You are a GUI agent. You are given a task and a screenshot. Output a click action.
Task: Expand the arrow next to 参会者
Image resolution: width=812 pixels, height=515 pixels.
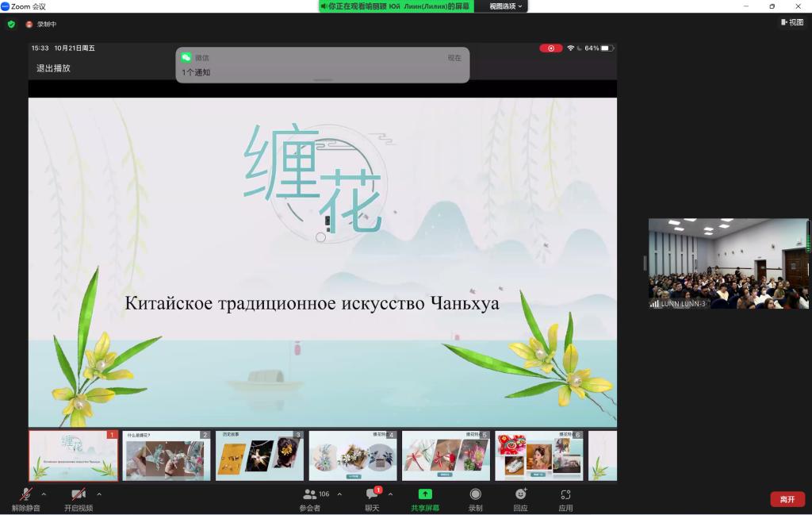339,494
